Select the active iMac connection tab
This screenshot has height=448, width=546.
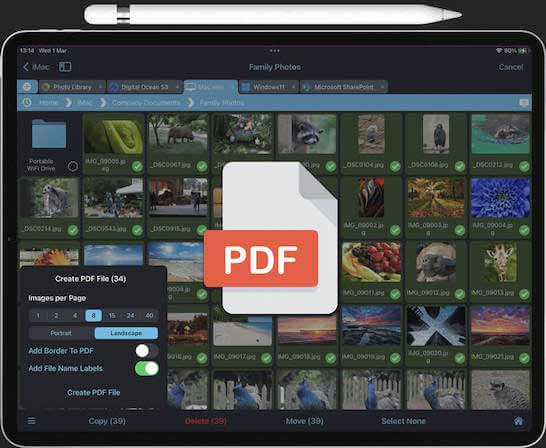[x=211, y=87]
